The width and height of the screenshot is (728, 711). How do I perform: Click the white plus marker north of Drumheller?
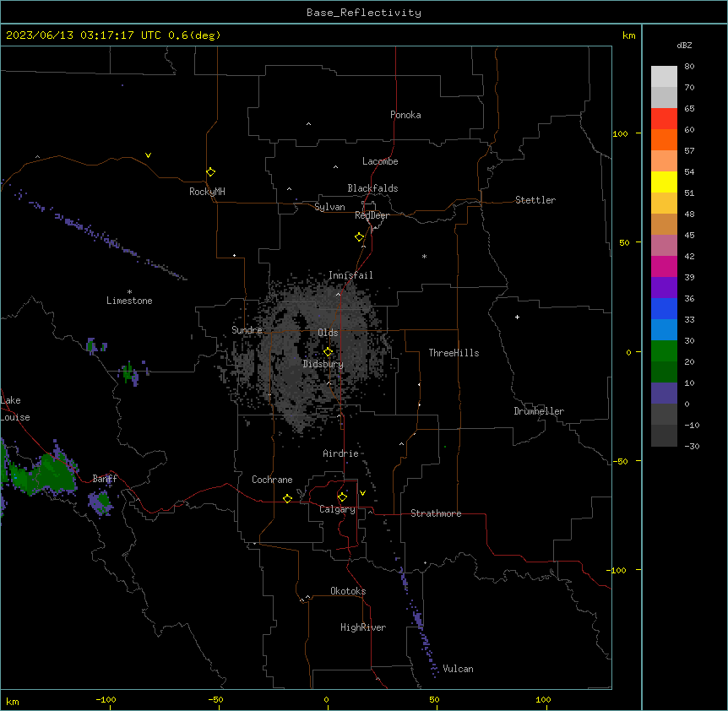tap(517, 317)
